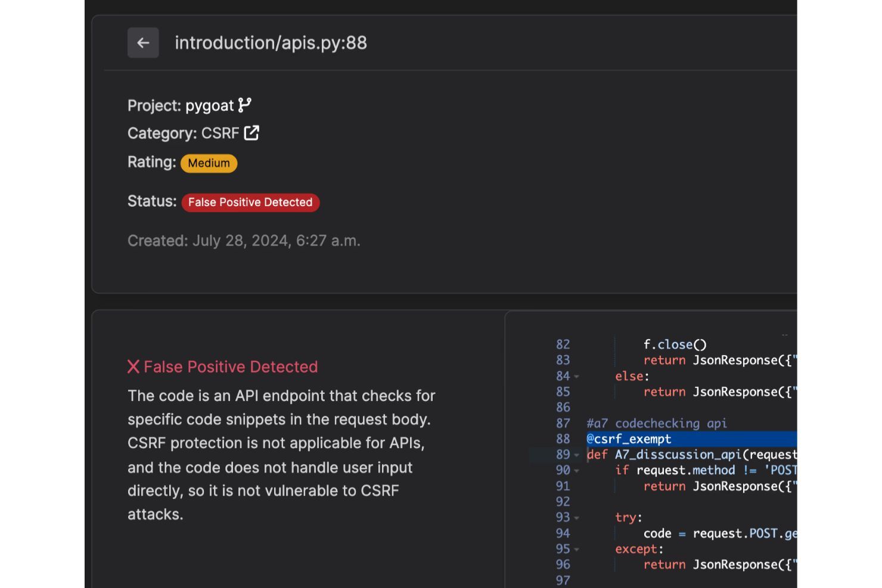Collapse the except block at line 95

pyautogui.click(x=577, y=549)
